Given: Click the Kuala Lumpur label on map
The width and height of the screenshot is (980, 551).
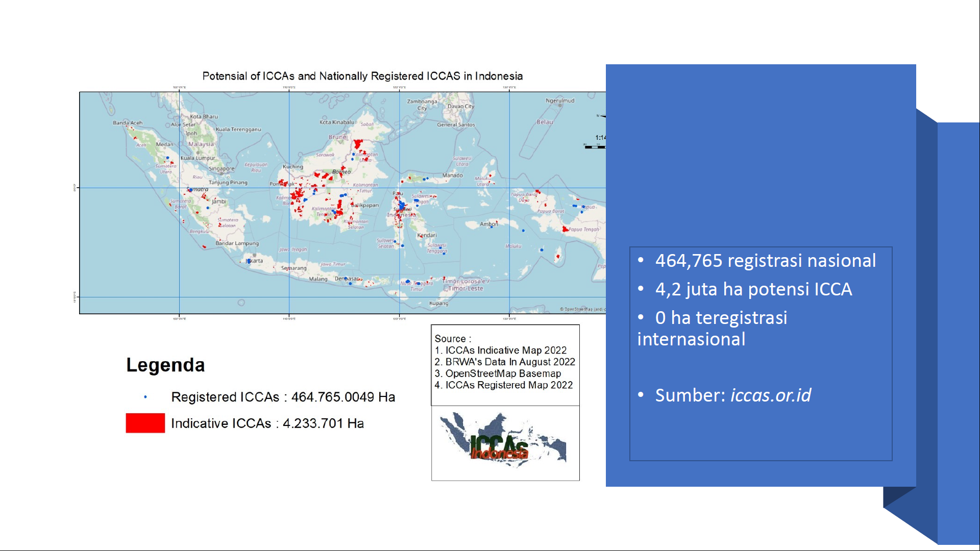Looking at the screenshot, I should (198, 158).
